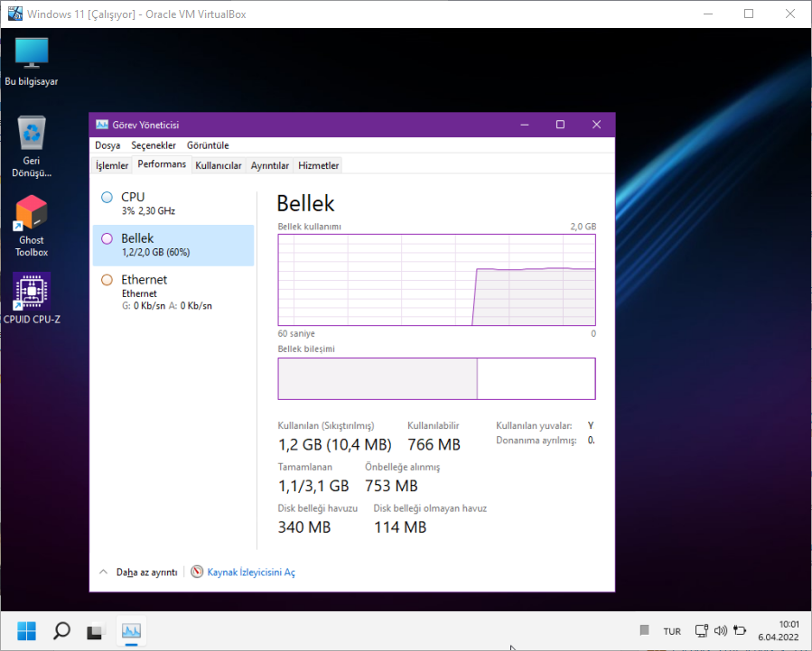Select the CPU performance entry
Screen dimensions: 812x651
pyautogui.click(x=173, y=203)
